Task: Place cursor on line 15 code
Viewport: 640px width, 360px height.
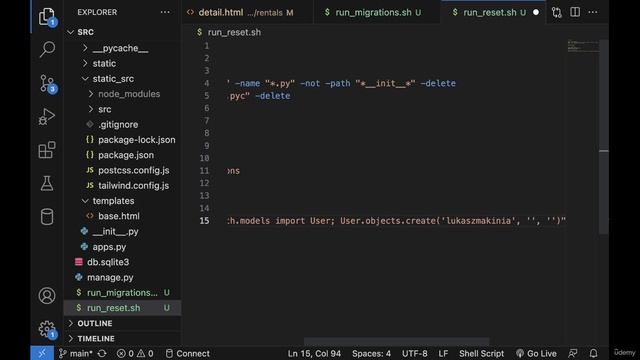Action: click(x=396, y=221)
